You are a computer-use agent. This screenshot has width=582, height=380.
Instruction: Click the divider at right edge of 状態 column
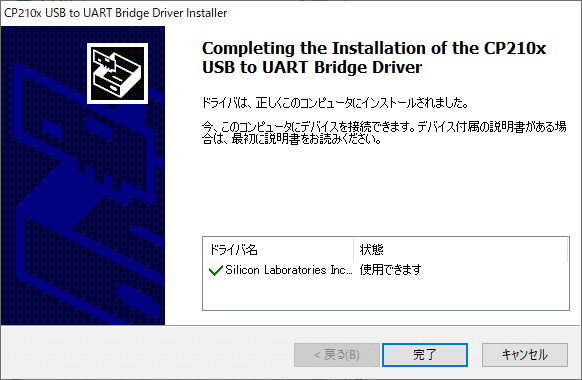568,250
